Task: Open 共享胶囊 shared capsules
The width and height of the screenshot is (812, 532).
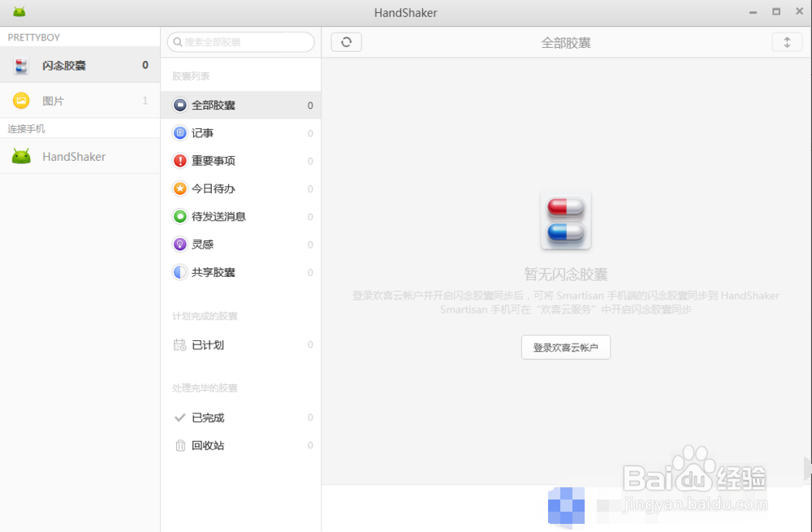Action: pos(213,272)
